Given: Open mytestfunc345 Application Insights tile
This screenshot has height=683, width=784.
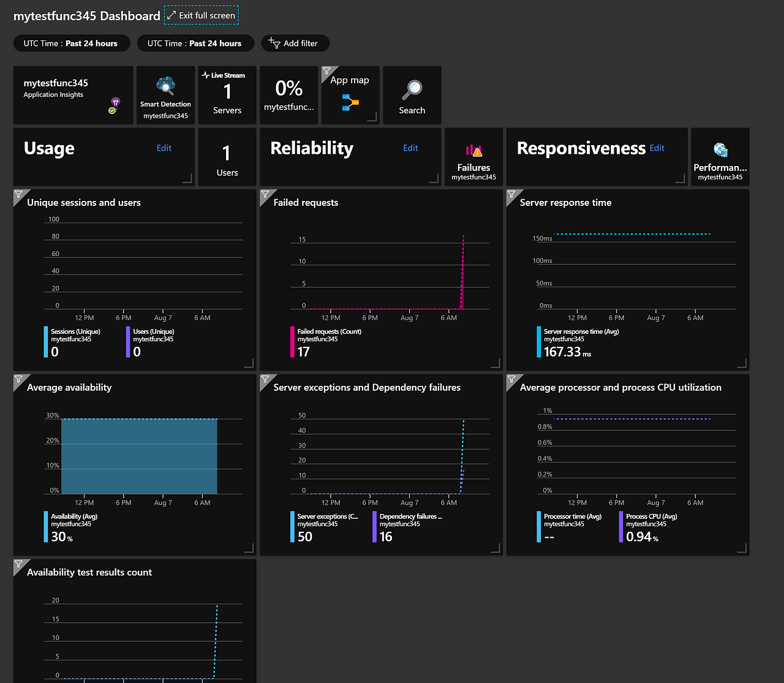Looking at the screenshot, I should (73, 95).
